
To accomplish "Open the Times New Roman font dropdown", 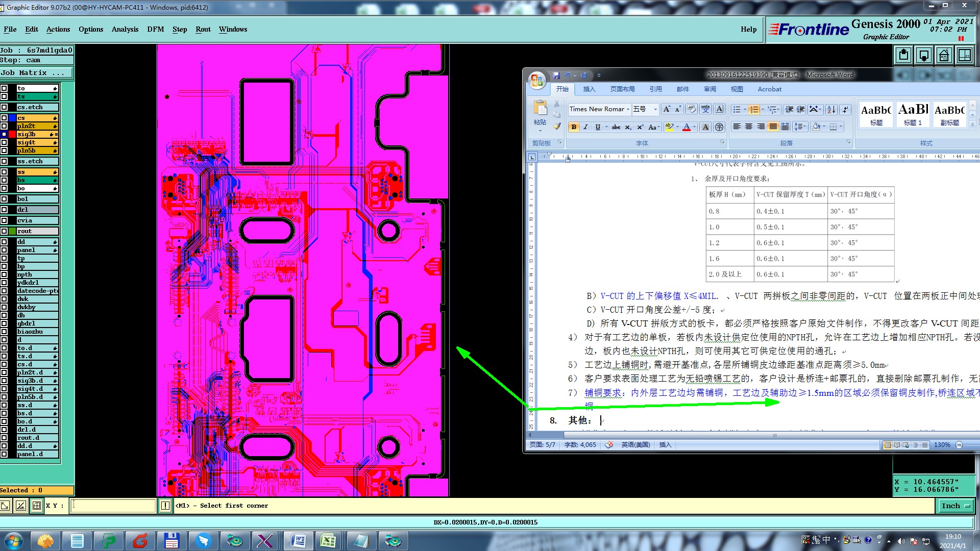I will point(628,109).
